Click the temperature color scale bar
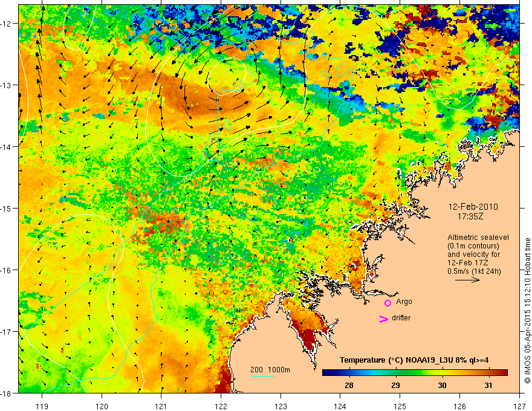Image resolution: width=532 pixels, height=411 pixels. [x=415, y=373]
